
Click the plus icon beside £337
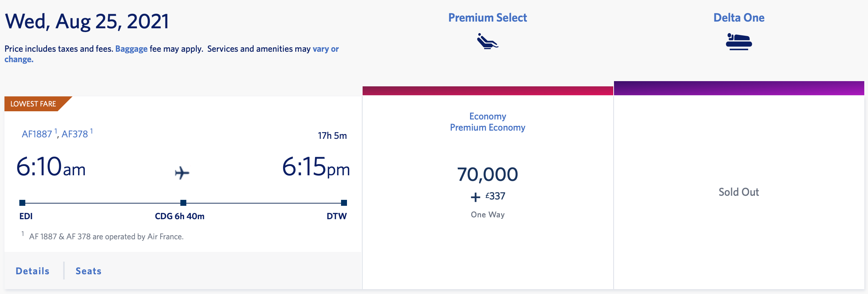[476, 197]
